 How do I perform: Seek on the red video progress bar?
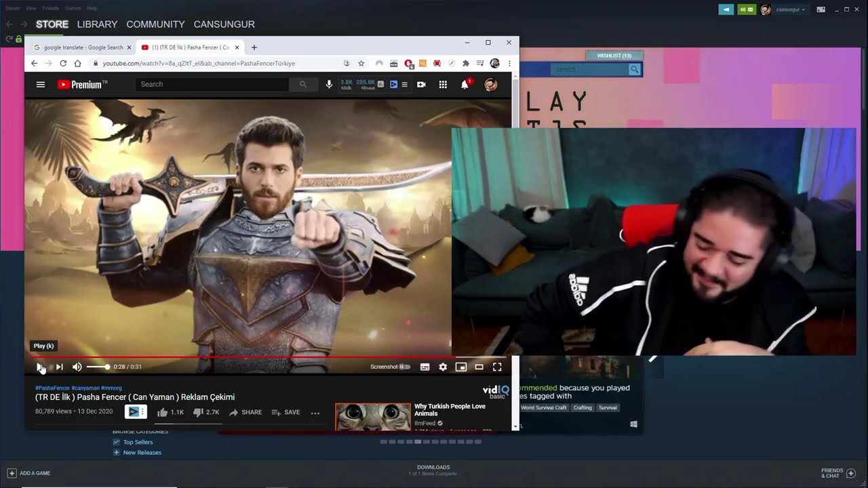click(x=268, y=356)
